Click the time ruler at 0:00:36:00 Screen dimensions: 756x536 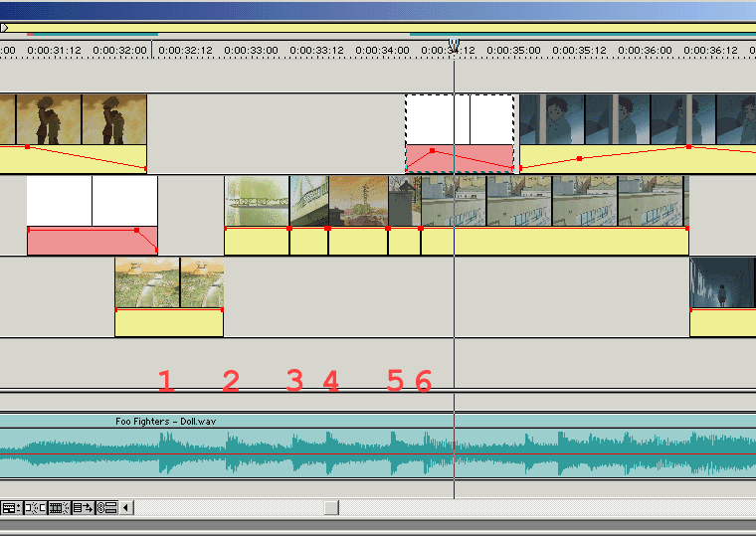[644, 50]
